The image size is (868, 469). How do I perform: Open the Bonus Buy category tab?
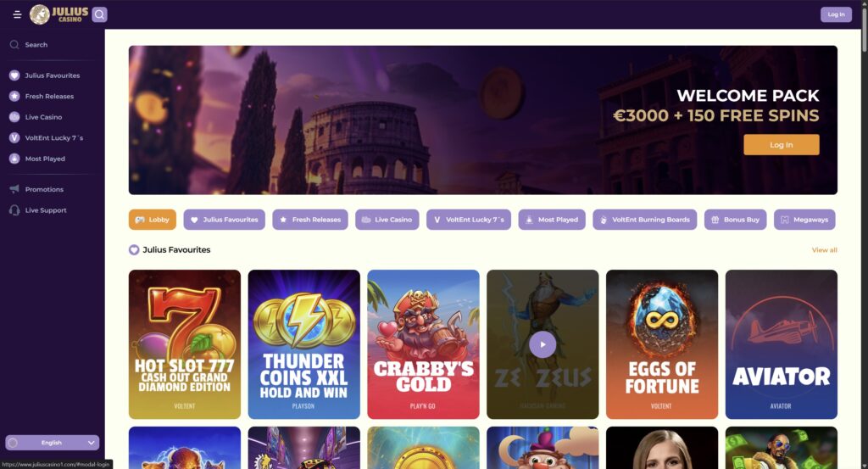(735, 220)
